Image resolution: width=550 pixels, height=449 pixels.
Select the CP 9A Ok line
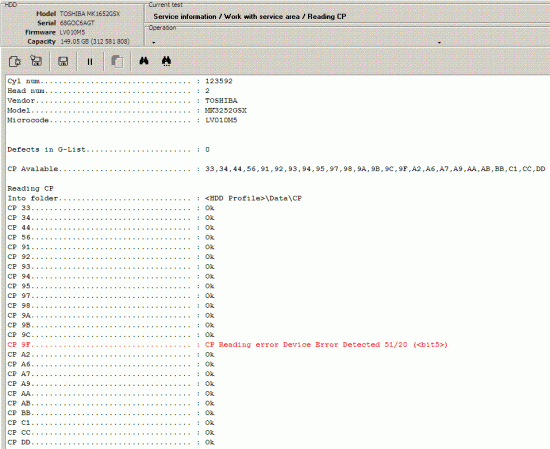click(111, 315)
